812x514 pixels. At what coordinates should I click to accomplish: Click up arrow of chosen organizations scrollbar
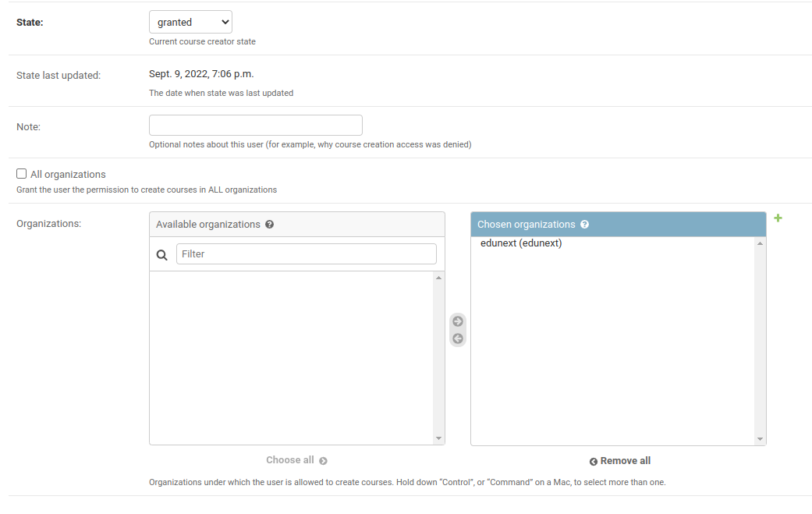[760, 243]
